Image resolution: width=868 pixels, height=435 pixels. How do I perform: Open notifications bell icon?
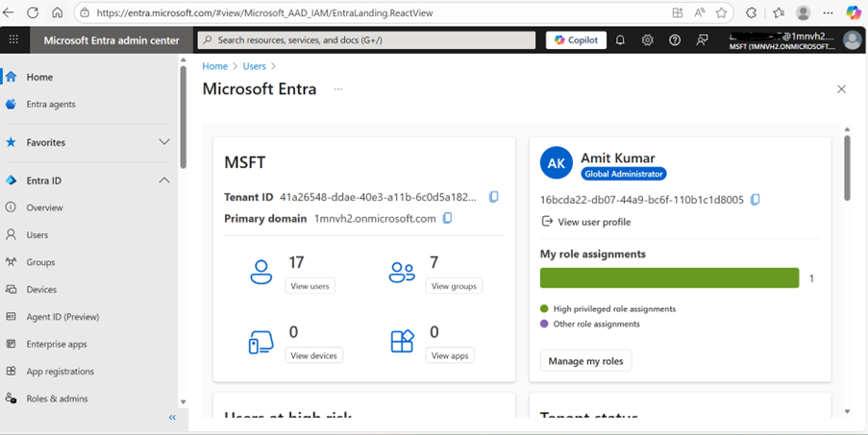point(621,39)
